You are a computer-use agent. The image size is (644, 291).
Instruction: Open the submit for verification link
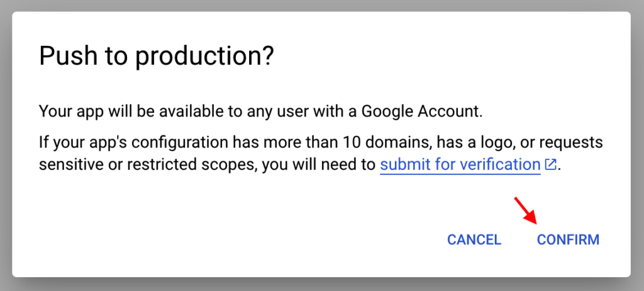[460, 164]
